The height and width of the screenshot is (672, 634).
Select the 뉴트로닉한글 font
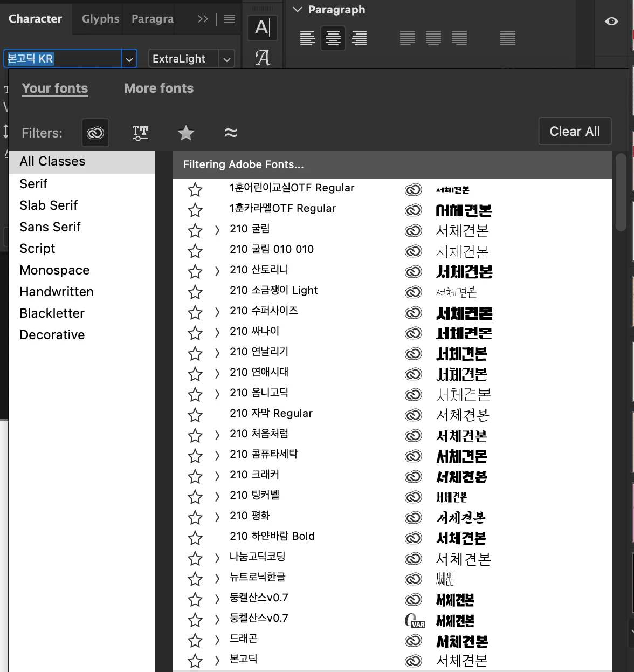point(257,577)
